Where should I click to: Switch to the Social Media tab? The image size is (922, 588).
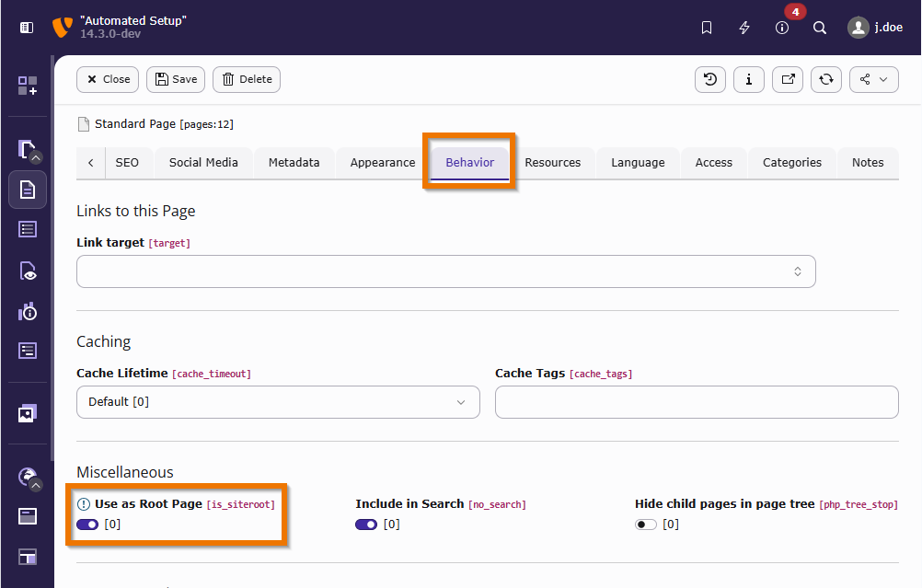[203, 163]
